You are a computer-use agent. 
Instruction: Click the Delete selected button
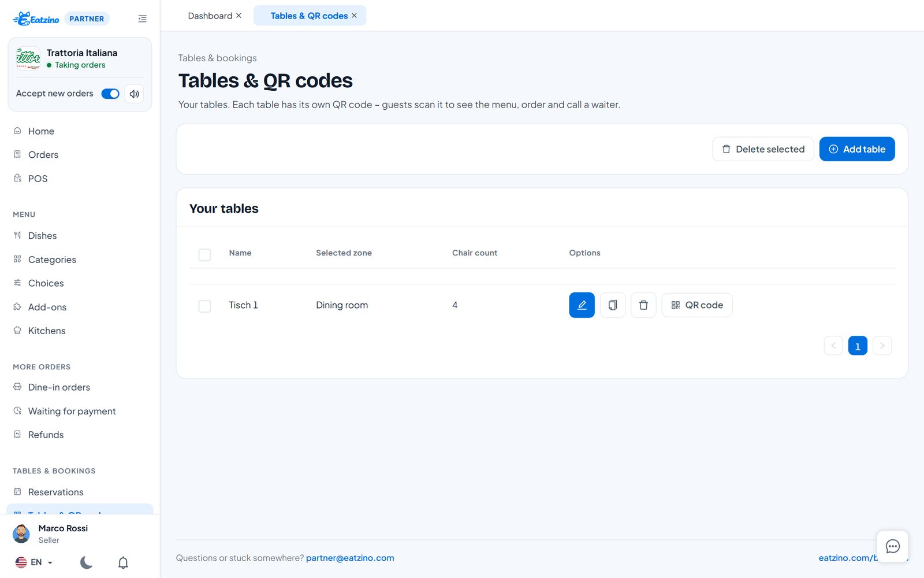click(763, 149)
